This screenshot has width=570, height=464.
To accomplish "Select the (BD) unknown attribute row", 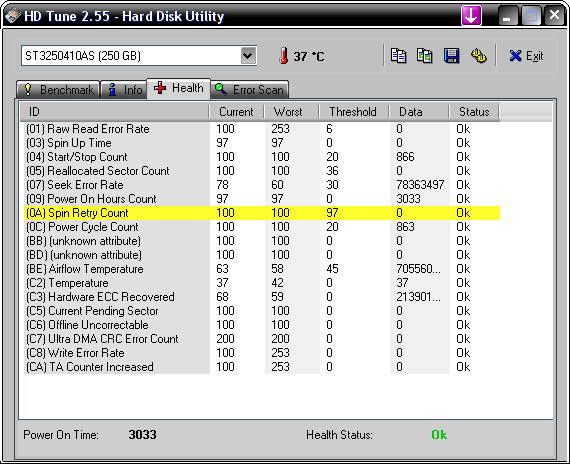I will (x=262, y=255).
